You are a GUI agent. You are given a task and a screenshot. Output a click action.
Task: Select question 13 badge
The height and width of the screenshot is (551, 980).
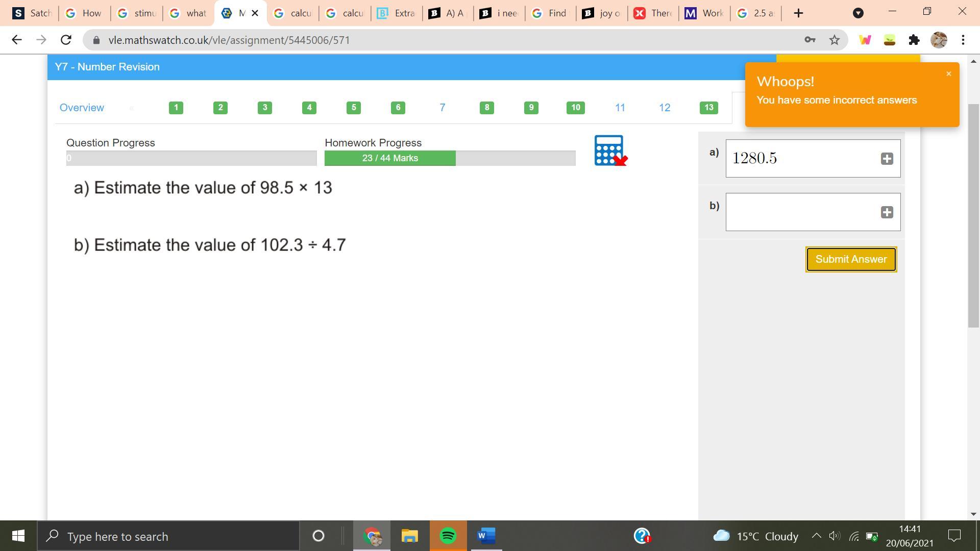(x=708, y=108)
